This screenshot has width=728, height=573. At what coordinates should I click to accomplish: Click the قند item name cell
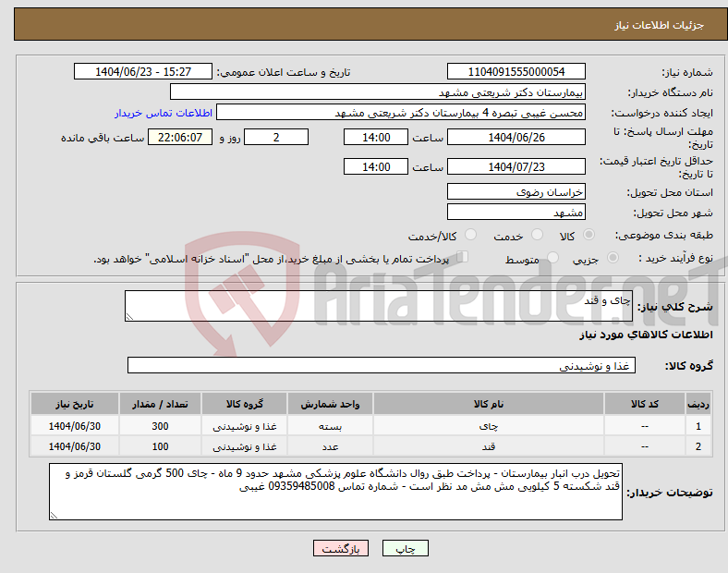coord(489,446)
